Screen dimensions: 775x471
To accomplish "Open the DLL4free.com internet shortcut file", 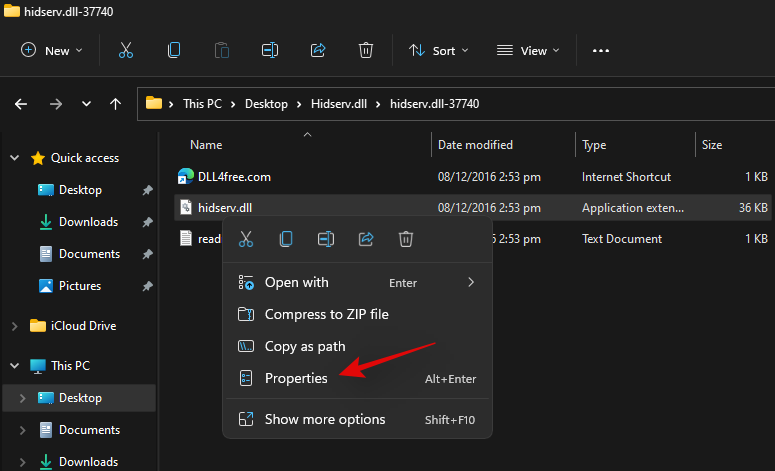I will [234, 177].
